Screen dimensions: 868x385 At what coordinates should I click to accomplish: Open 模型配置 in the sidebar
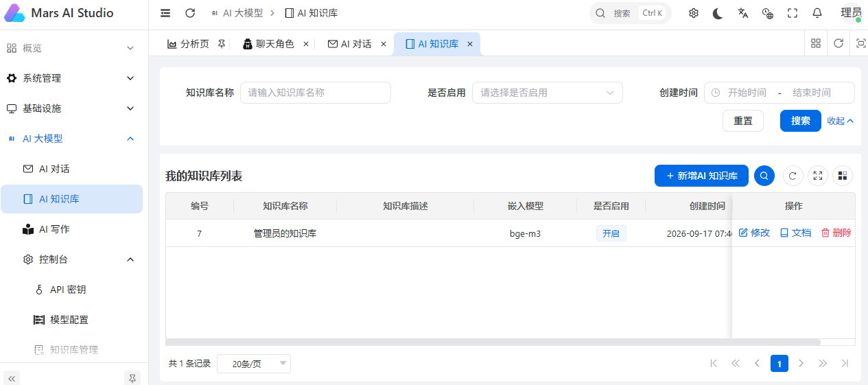(x=71, y=320)
